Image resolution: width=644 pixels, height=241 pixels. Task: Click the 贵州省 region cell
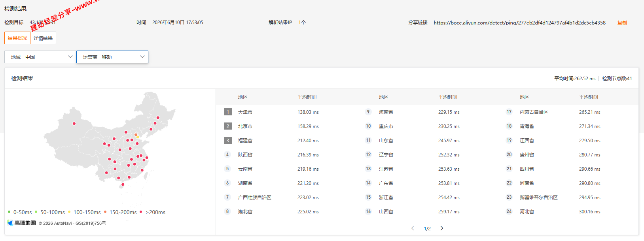[x=527, y=155]
